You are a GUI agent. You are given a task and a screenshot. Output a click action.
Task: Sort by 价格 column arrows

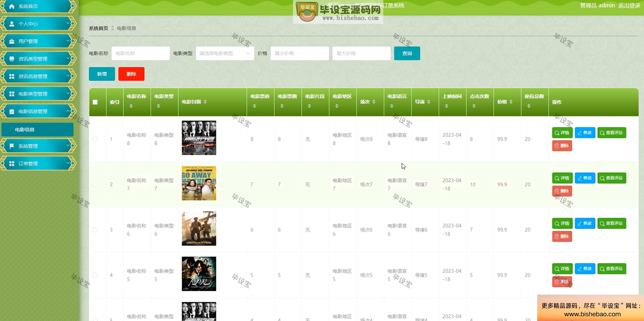pos(511,102)
